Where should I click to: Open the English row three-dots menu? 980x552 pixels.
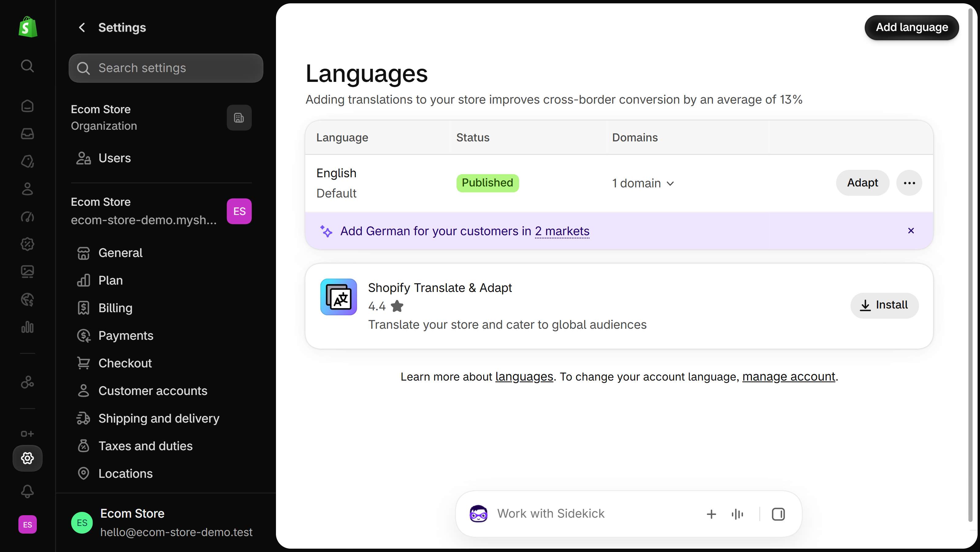tap(909, 183)
